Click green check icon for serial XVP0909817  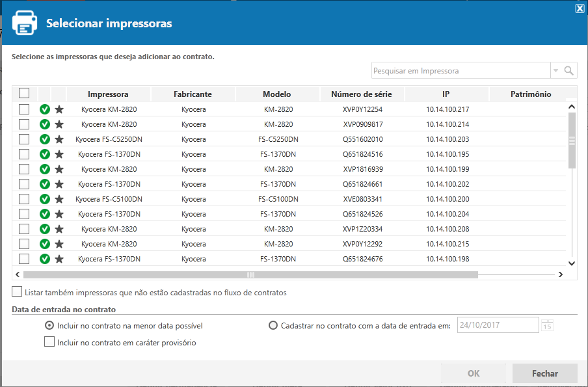(45, 124)
